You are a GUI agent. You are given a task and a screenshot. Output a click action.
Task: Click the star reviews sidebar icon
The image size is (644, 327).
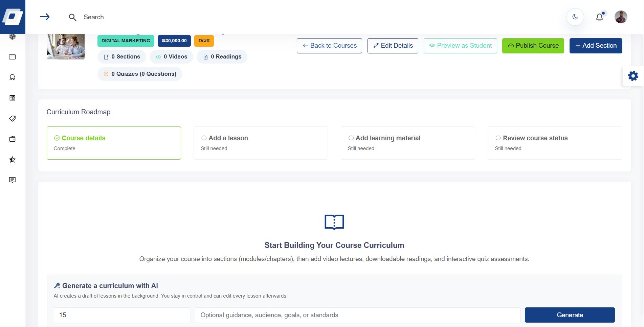coord(13,160)
